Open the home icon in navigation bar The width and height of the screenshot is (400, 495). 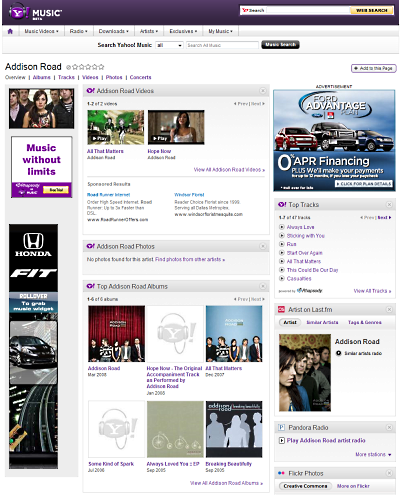10,31
